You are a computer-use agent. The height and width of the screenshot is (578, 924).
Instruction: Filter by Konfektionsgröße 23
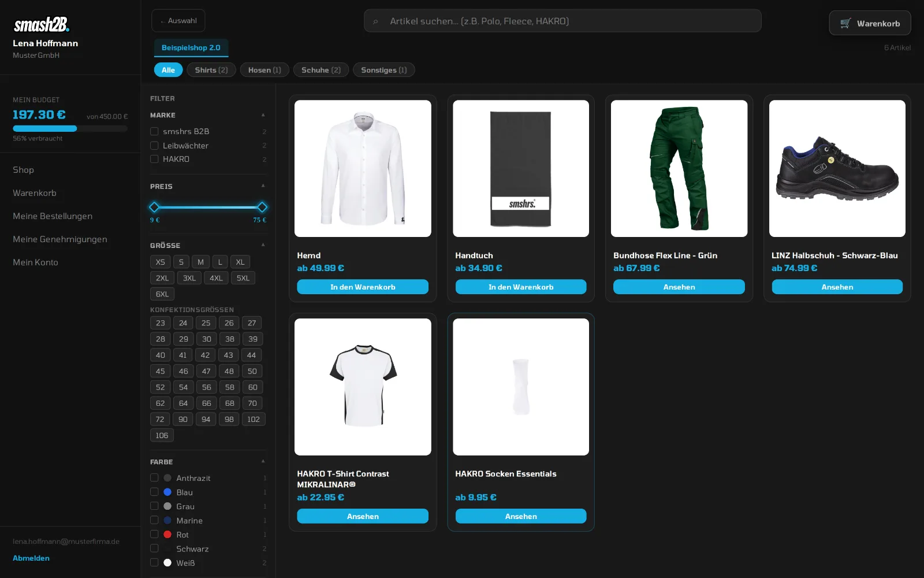coord(161,323)
